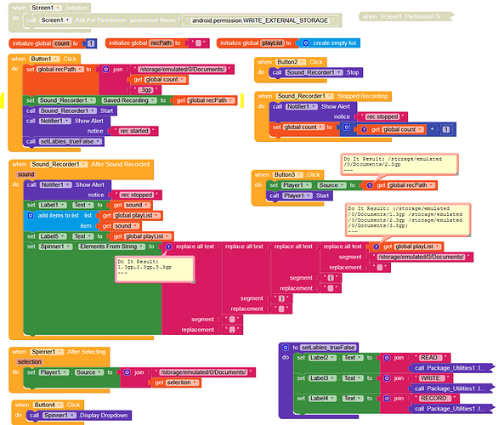Open the Saved Recording property dropdown
This screenshot has height=425, width=504.
[129, 100]
